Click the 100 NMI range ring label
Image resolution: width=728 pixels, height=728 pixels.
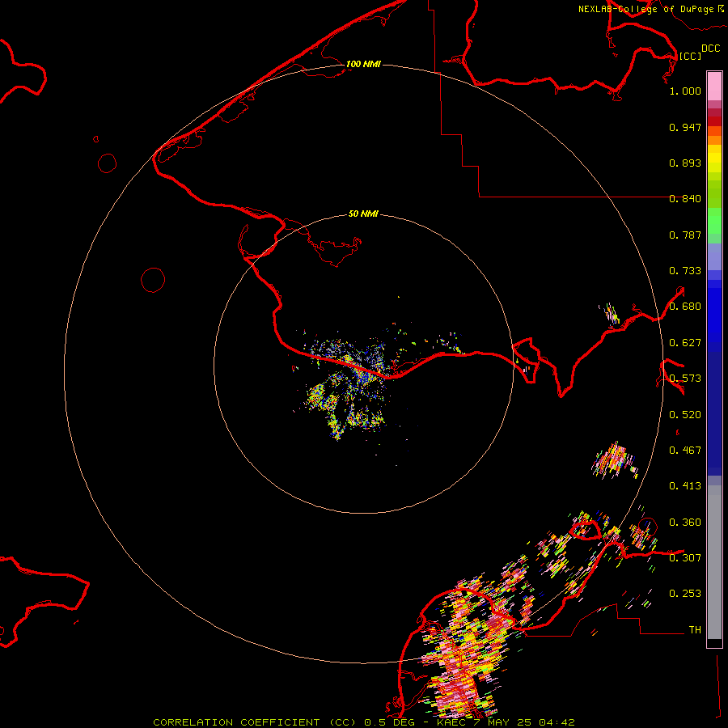click(x=363, y=64)
